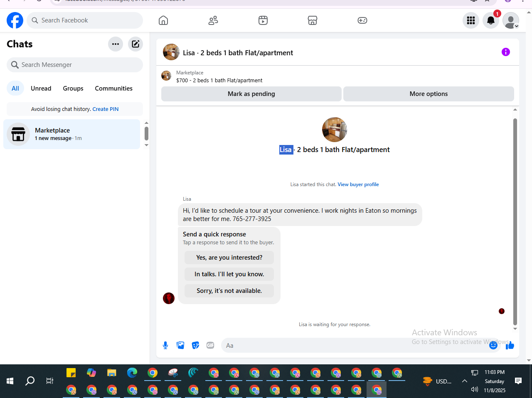Open Microsoft Edge from the taskbar
The width and height of the screenshot is (532, 398).
coord(132,373)
